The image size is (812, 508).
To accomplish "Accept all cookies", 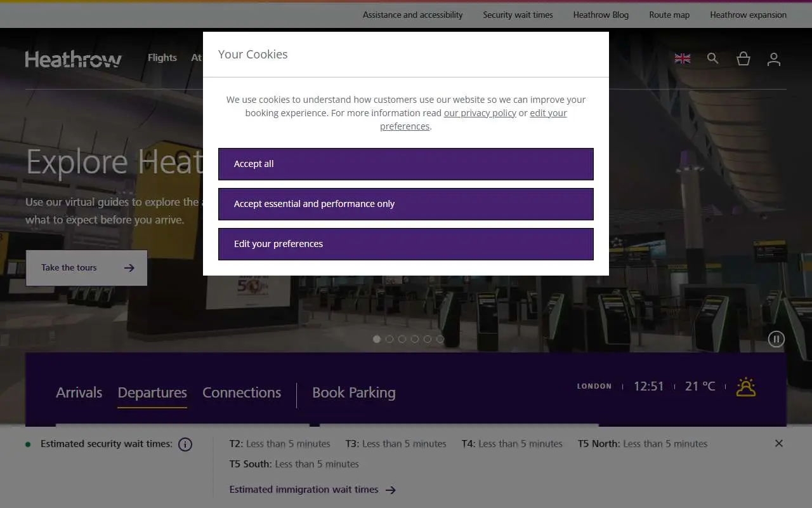I will [406, 164].
